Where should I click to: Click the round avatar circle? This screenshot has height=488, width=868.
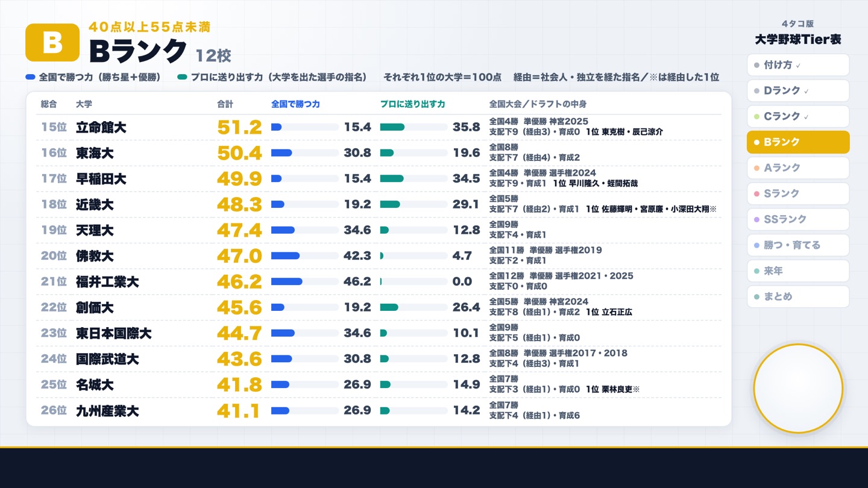798,389
